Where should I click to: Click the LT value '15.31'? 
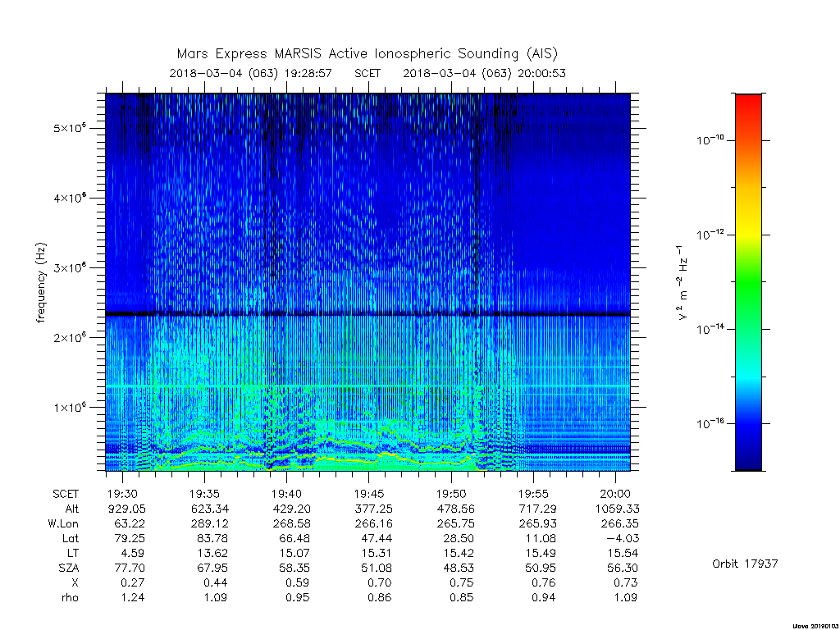coord(376,553)
